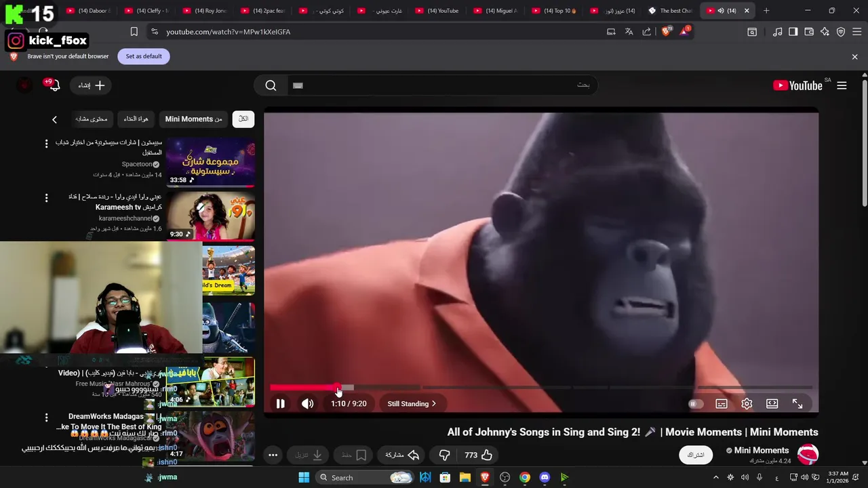Open the Karameesh 9:30 video thumbnail

pyautogui.click(x=211, y=216)
